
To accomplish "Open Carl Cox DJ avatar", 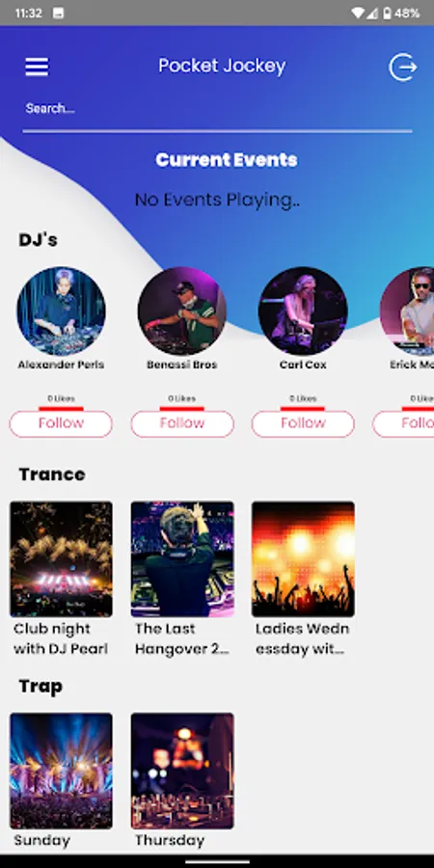I will [303, 312].
